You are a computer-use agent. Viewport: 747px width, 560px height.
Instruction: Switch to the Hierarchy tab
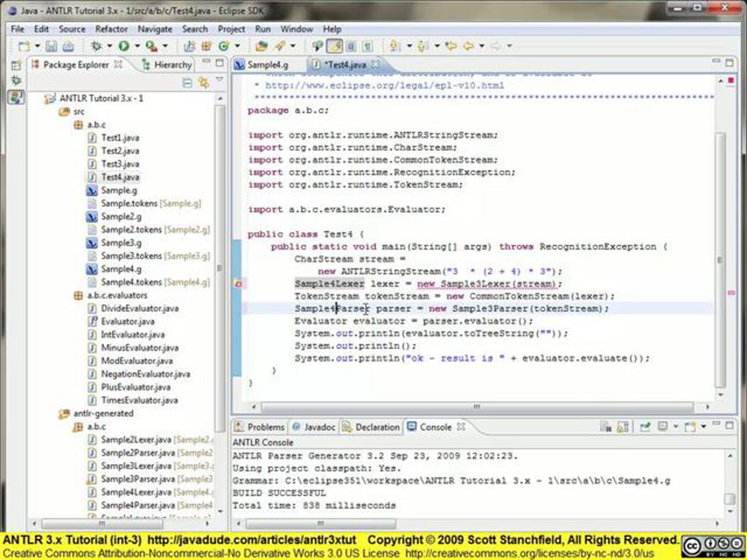(x=167, y=64)
